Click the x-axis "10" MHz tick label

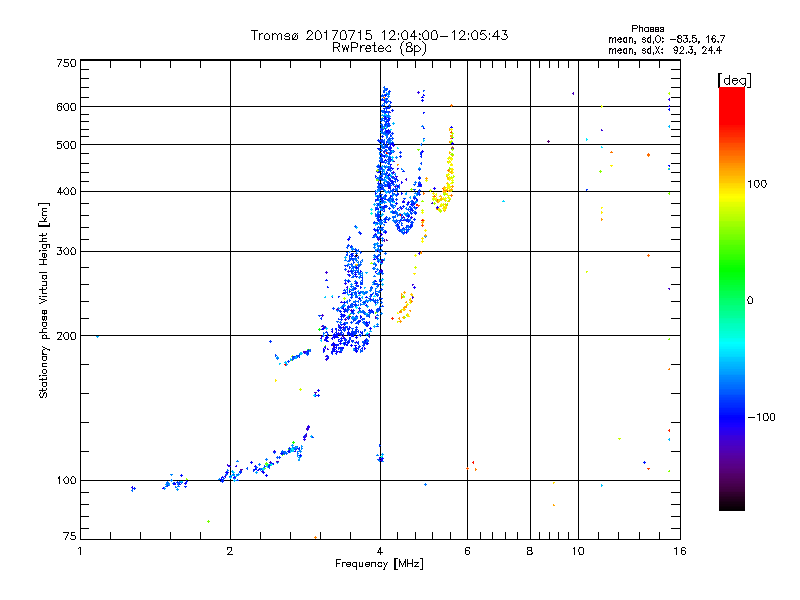[578, 551]
